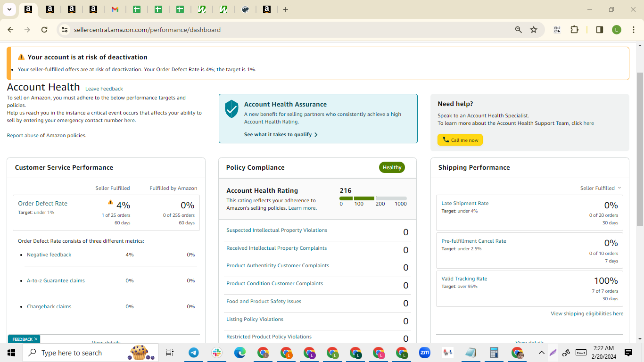Open the tab search dropdown arrow

(9, 9)
